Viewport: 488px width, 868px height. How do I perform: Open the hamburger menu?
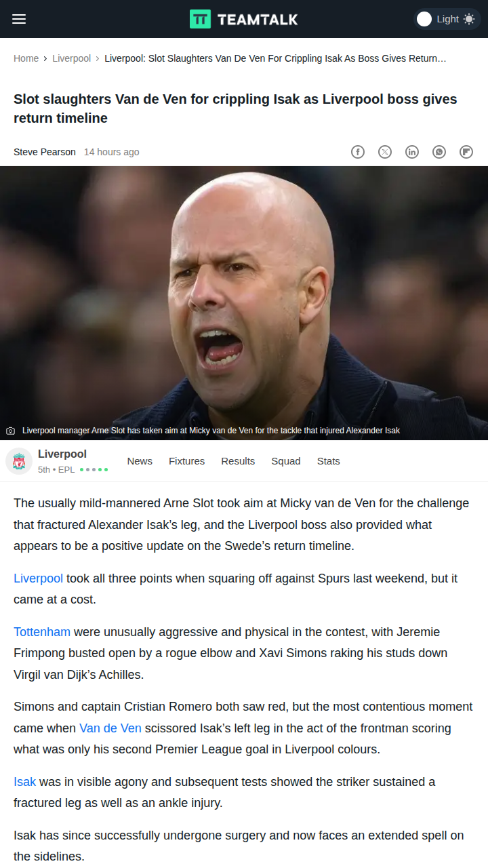tap(19, 19)
